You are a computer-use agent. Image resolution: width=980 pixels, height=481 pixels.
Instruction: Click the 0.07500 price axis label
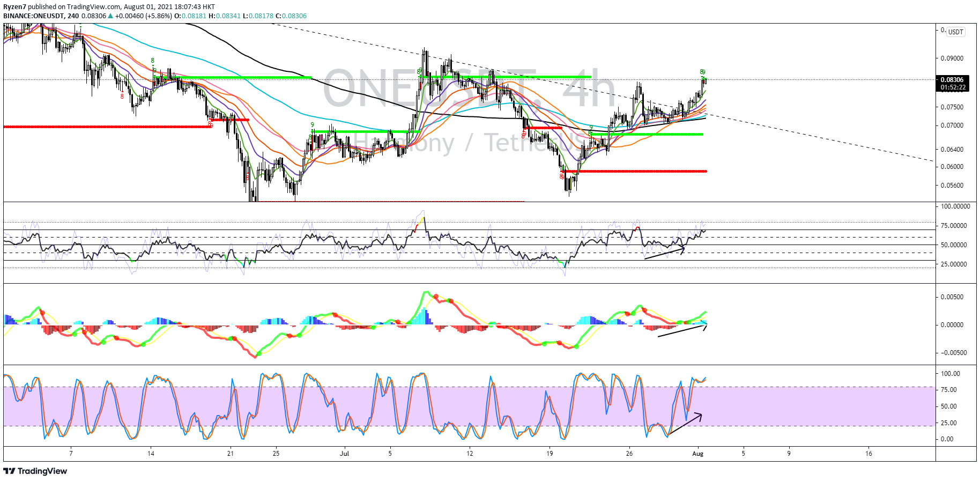pos(952,107)
